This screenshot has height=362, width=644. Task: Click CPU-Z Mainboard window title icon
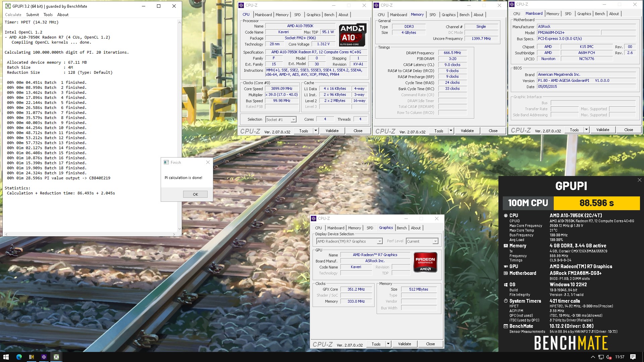[512, 4]
